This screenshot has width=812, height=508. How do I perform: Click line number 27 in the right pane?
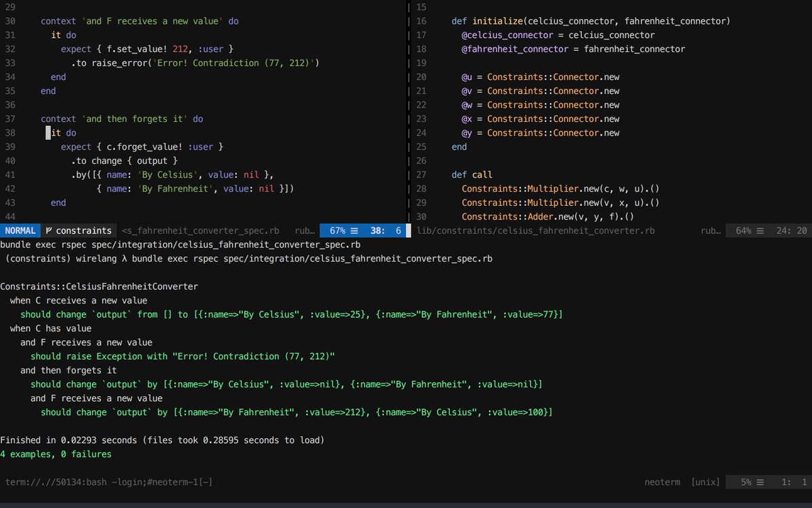click(421, 175)
